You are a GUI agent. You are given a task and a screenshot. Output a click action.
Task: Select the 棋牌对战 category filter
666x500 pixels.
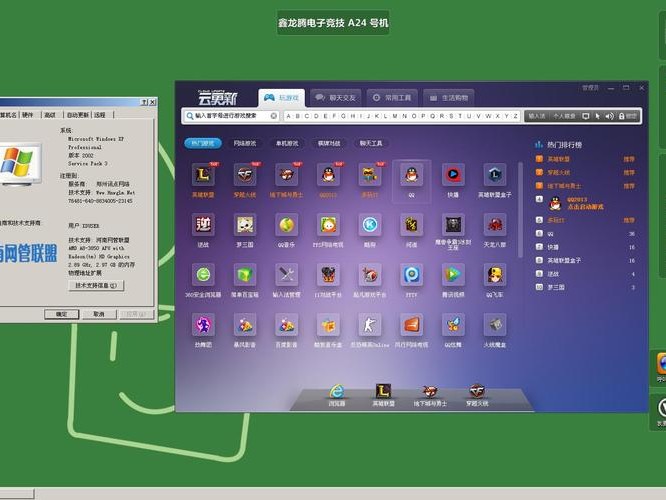pos(329,144)
